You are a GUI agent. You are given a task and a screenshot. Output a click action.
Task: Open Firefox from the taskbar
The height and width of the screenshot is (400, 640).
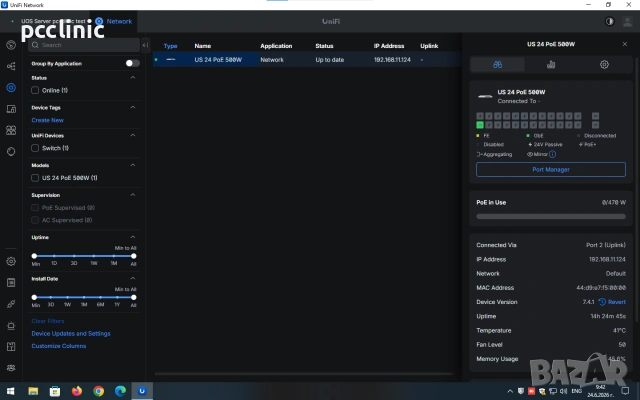[x=76, y=391]
